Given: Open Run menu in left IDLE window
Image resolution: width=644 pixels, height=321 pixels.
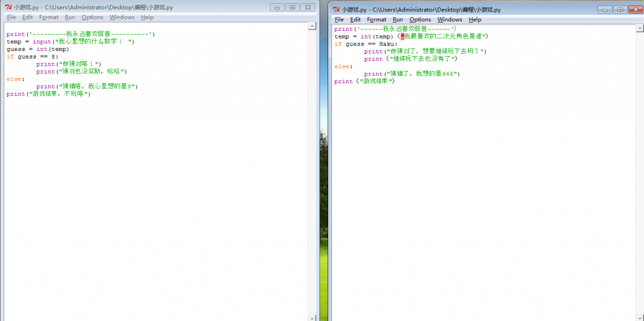Looking at the screenshot, I should point(70,17).
